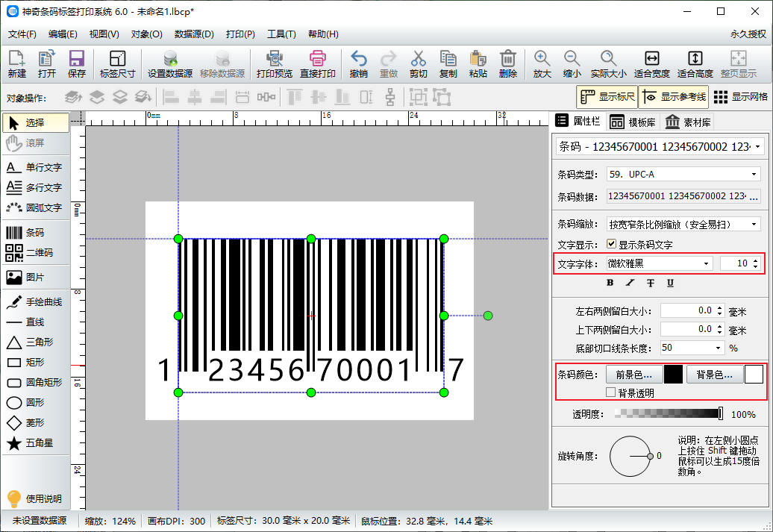Open the 文件(F) menu
The width and height of the screenshot is (773, 532).
[x=22, y=34]
